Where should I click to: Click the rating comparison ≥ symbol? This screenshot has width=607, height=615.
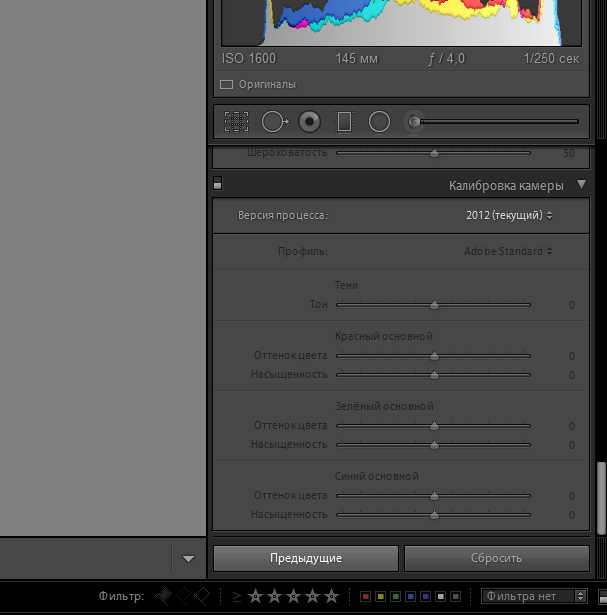(236, 597)
